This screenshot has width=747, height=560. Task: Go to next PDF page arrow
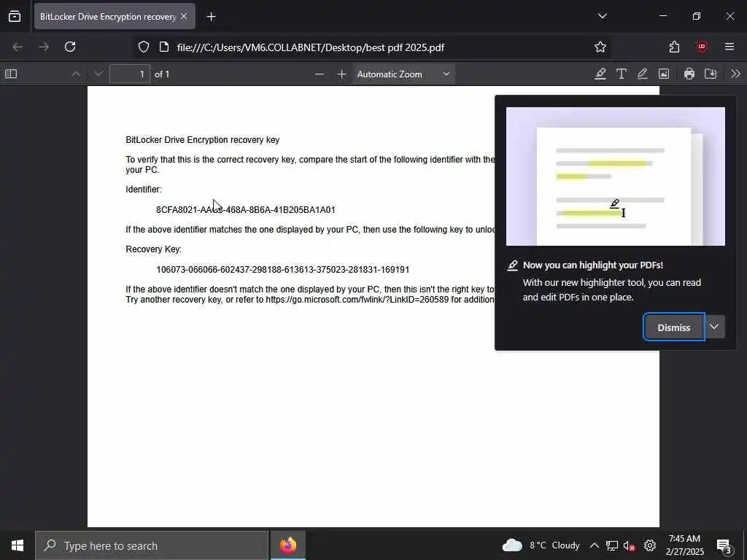coord(98,74)
